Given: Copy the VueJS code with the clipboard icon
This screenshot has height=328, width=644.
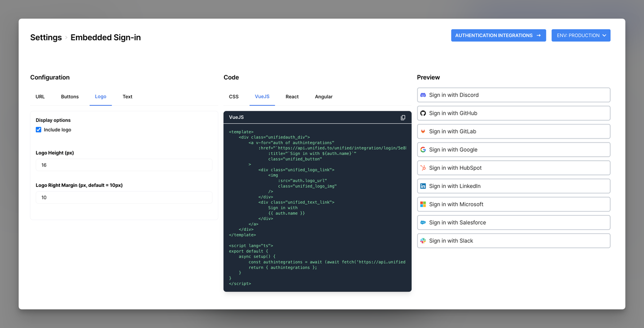Looking at the screenshot, I should pyautogui.click(x=403, y=117).
